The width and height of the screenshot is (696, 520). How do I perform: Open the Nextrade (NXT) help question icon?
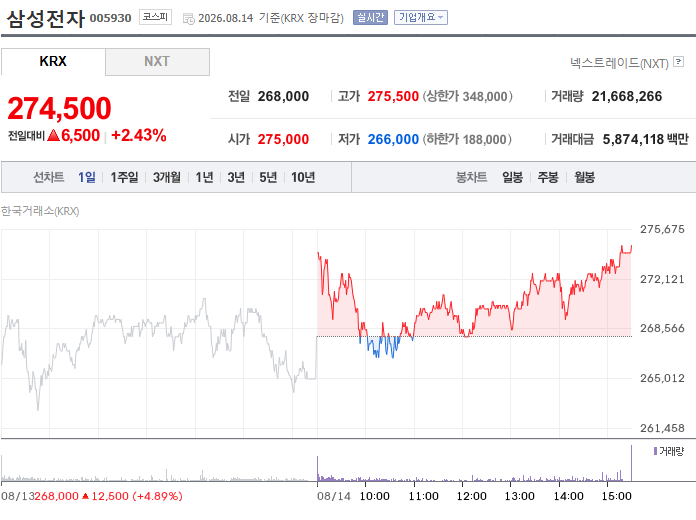point(678,62)
